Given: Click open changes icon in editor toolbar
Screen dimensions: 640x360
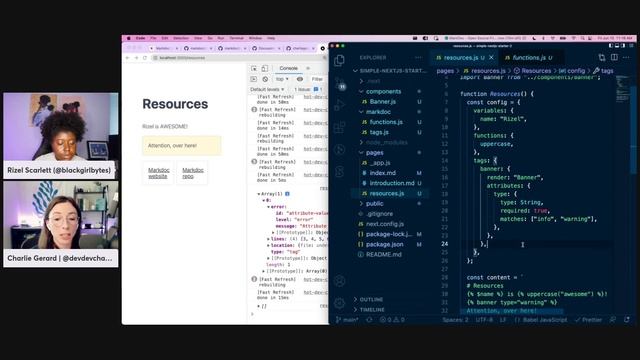Looking at the screenshot, I should coord(602,58).
